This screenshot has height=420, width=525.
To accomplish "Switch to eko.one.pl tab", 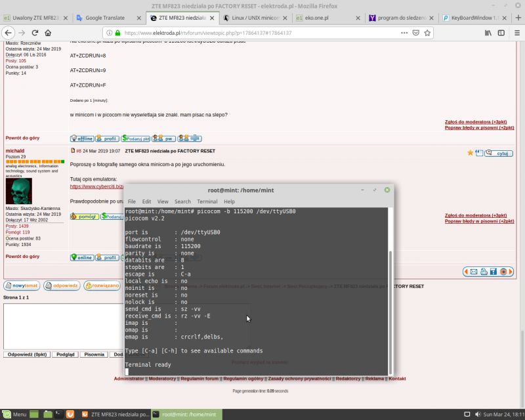I will tap(317, 18).
